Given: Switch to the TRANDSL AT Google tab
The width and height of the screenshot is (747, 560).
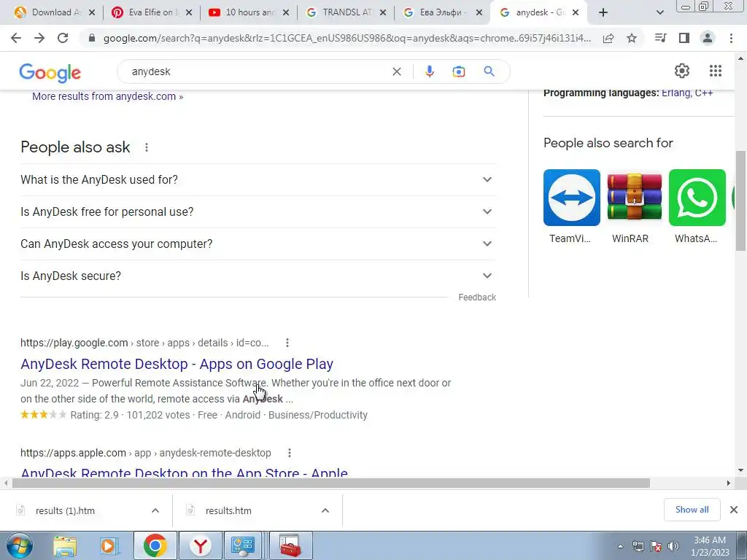Looking at the screenshot, I should (x=345, y=12).
